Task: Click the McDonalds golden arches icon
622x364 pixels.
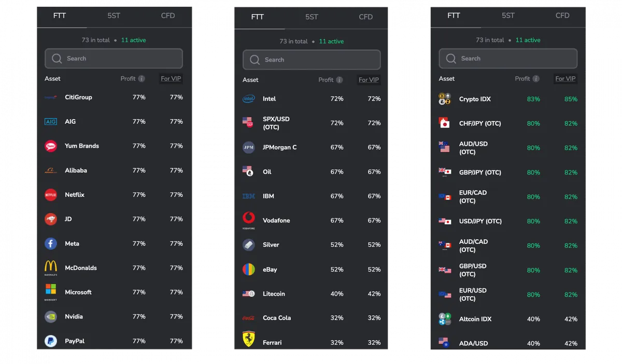Action: click(50, 267)
